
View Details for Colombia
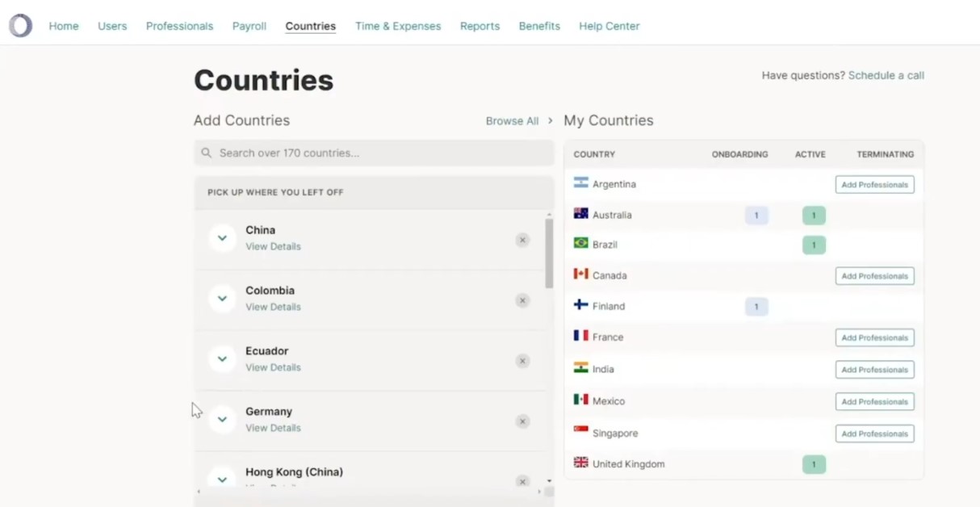pos(273,307)
